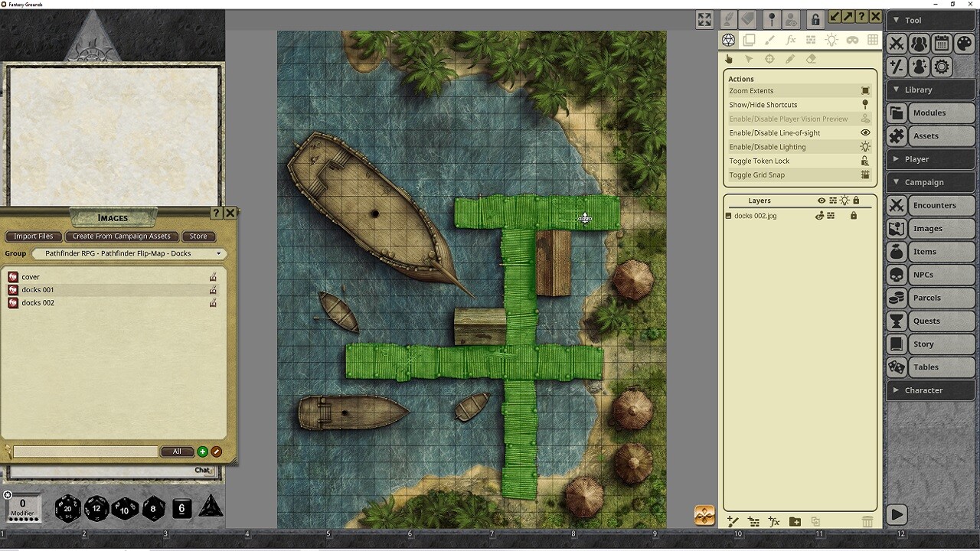Select the eraser tool
Screen dimensions: 980x551
point(812,59)
